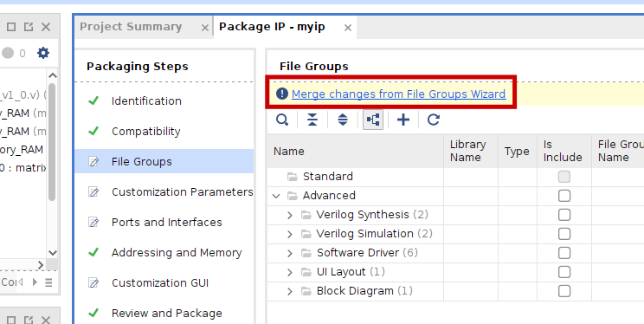Expand the Verilog Simulation group
Screen dimensions: 644x324
290,234
